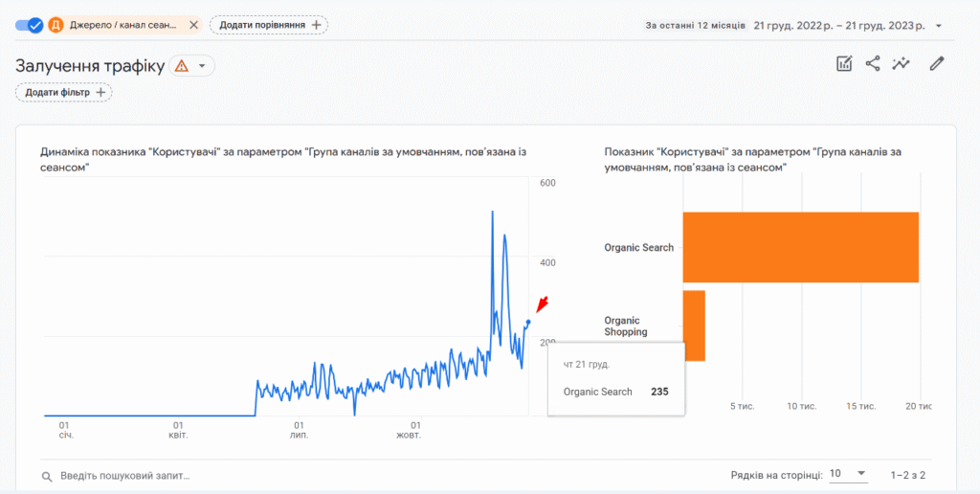Screen dimensions: 980x494
Task: Expand the dropdown arrow beside the warning icon
Action: tap(202, 66)
